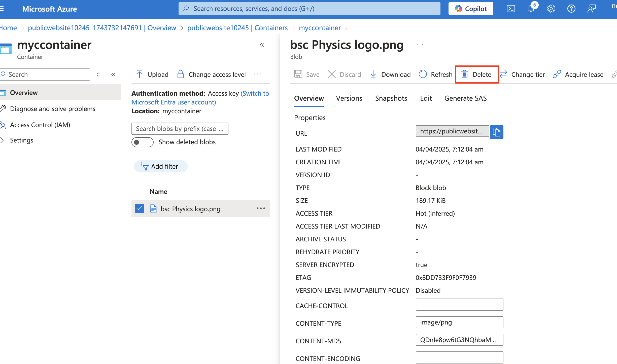The image size is (617, 364).
Task: Open portal settings gear
Action: click(551, 9)
